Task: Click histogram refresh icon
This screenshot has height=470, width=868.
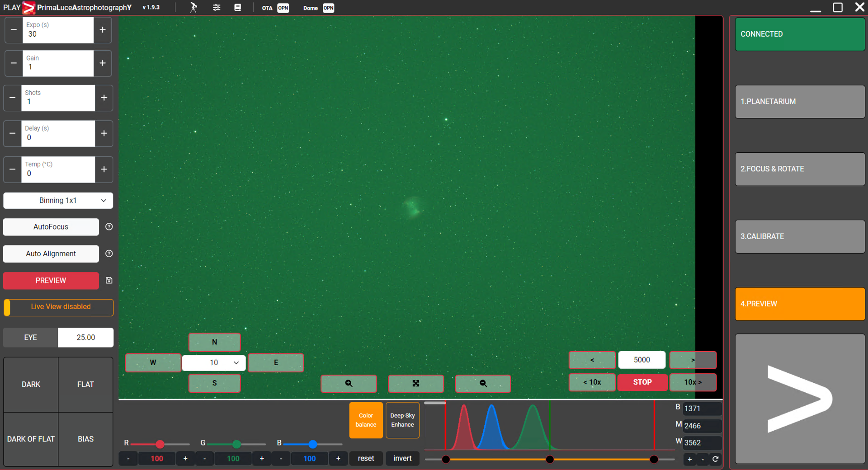Action: click(x=716, y=460)
